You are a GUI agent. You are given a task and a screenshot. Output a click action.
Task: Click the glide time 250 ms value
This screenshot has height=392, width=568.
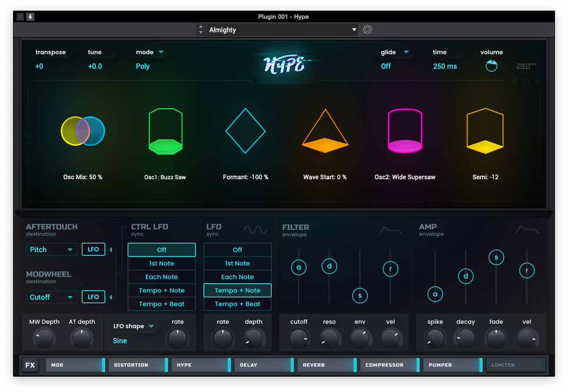[445, 66]
